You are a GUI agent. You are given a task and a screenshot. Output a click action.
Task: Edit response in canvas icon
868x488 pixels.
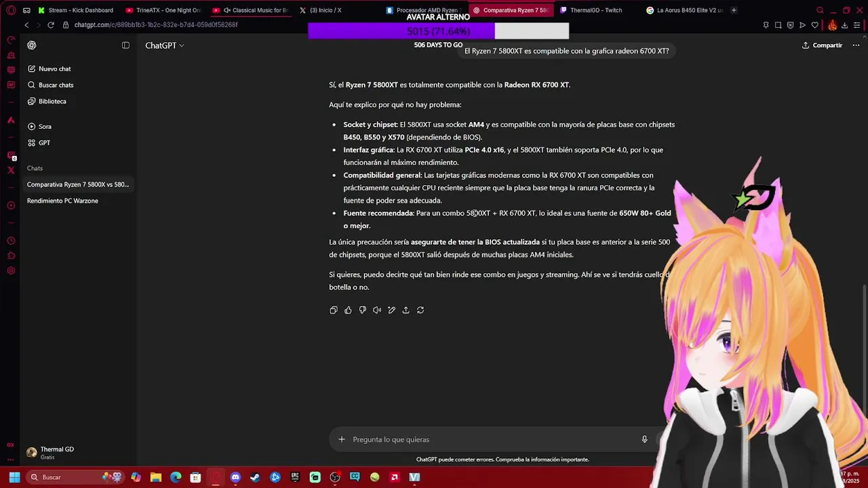click(391, 310)
